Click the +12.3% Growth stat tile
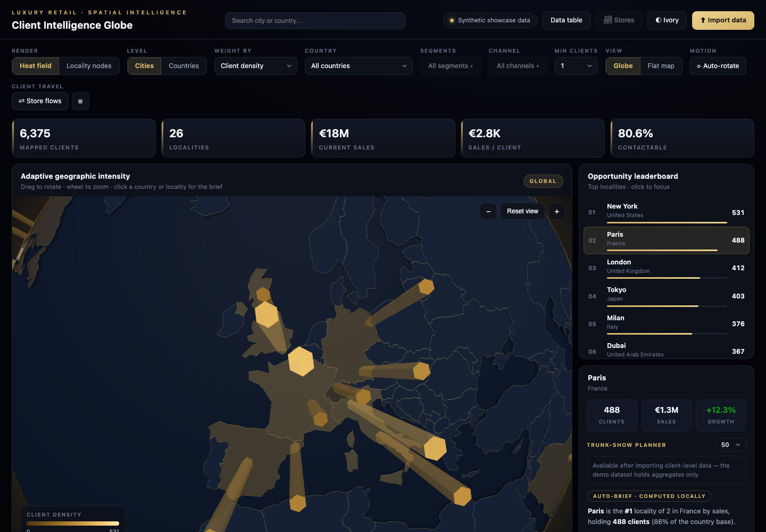766x532 pixels. click(x=721, y=415)
